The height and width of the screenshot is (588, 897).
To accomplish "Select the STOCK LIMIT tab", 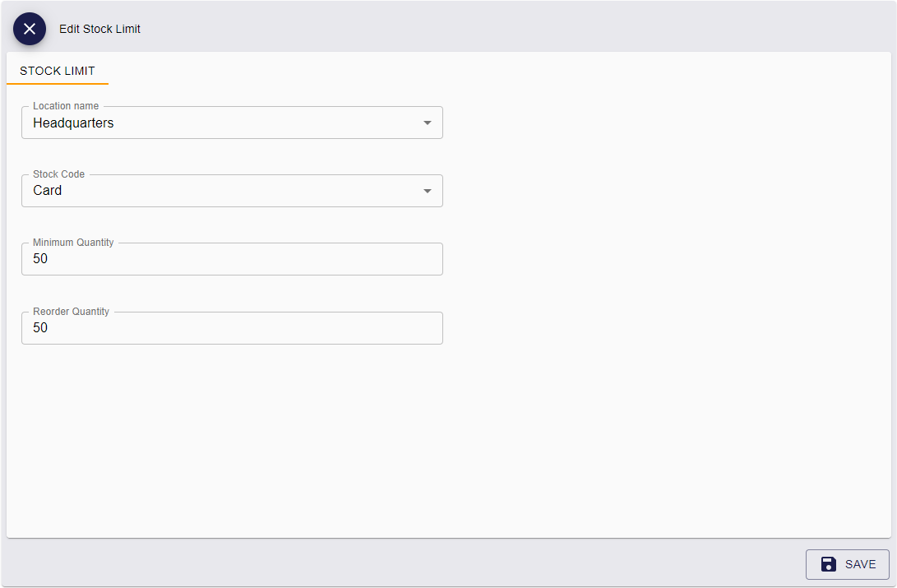I will 58,71.
